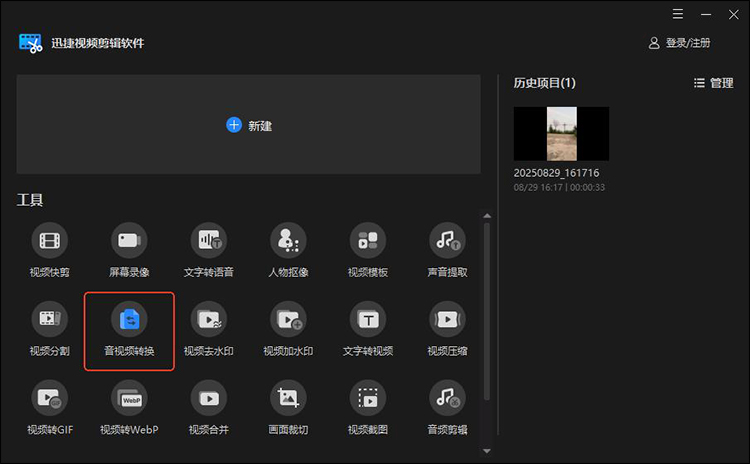Click 登录/注册 to sign in

pyautogui.click(x=680, y=43)
